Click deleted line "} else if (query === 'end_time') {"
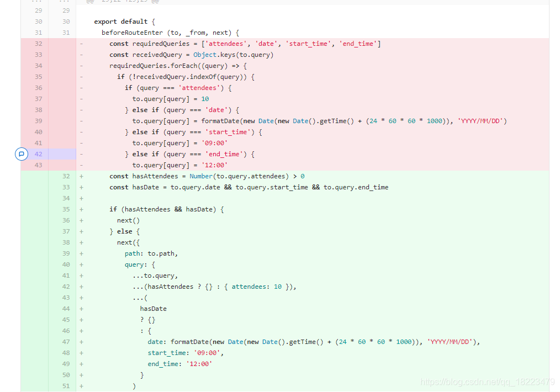 tap(189, 154)
